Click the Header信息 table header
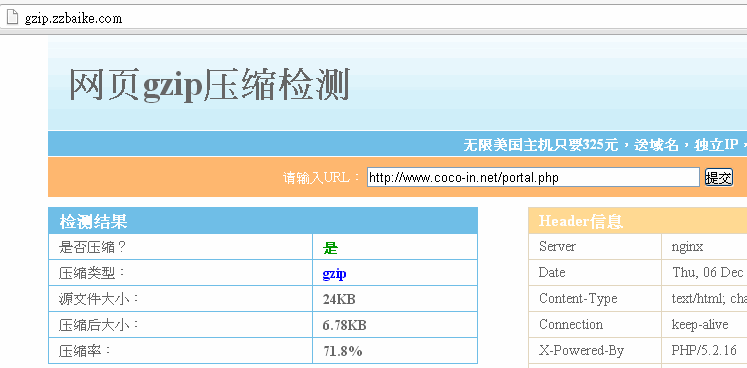This screenshot has height=368, width=747. pos(638,221)
